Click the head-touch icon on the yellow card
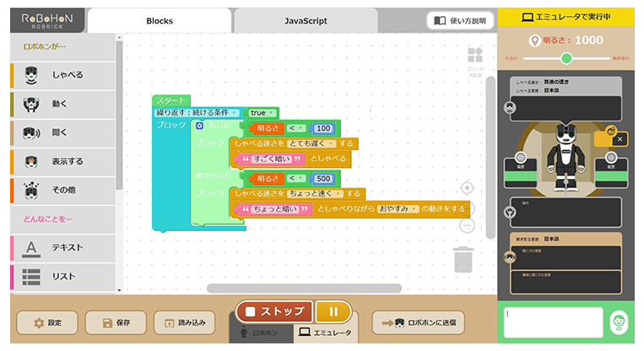Image resolution: width=644 pixels, height=351 pixels. pos(611,131)
